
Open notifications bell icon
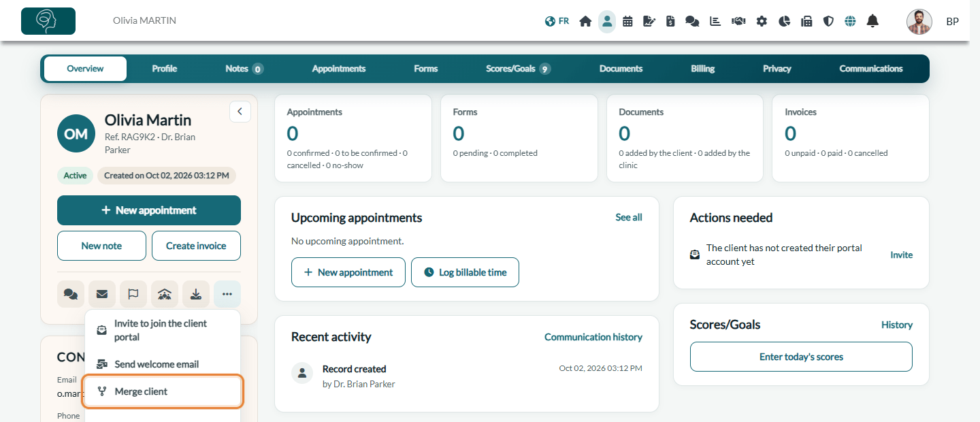pyautogui.click(x=872, y=21)
